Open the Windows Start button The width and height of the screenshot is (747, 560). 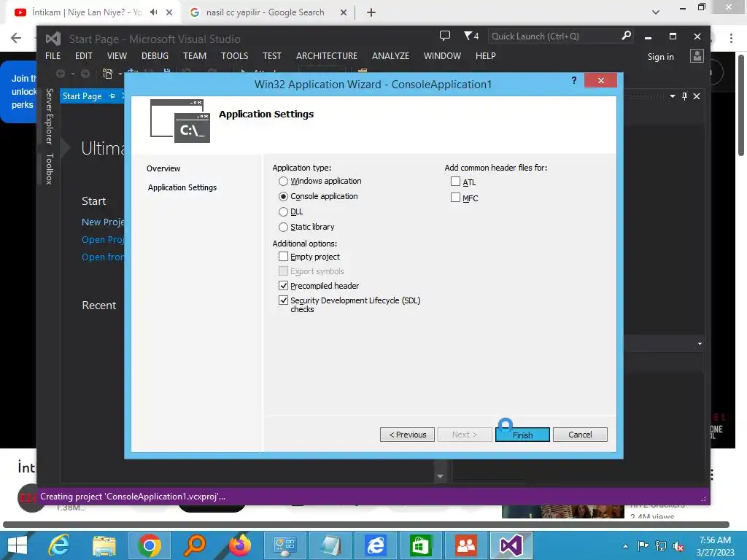pyautogui.click(x=18, y=545)
